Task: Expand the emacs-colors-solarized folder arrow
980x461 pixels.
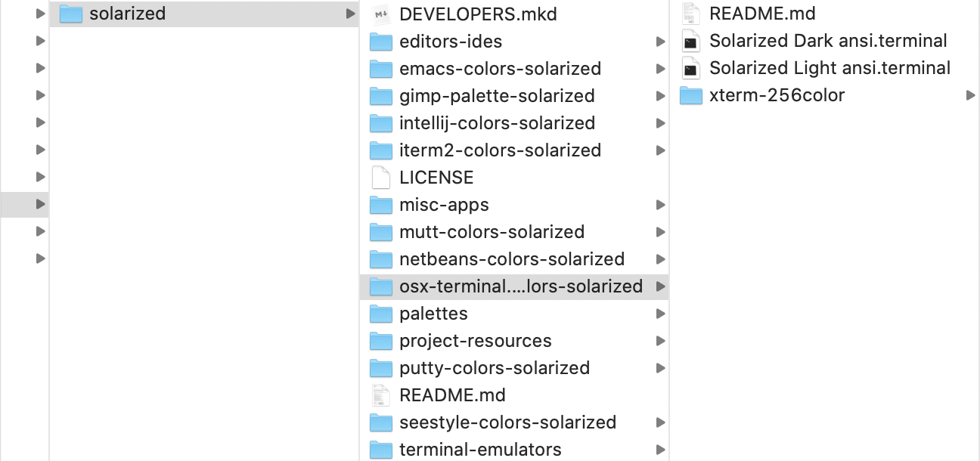Action: pyautogui.click(x=660, y=69)
